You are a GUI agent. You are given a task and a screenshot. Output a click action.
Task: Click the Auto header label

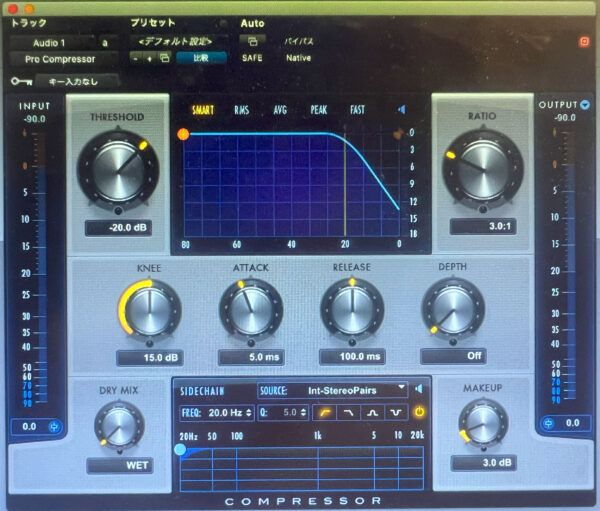253,23
